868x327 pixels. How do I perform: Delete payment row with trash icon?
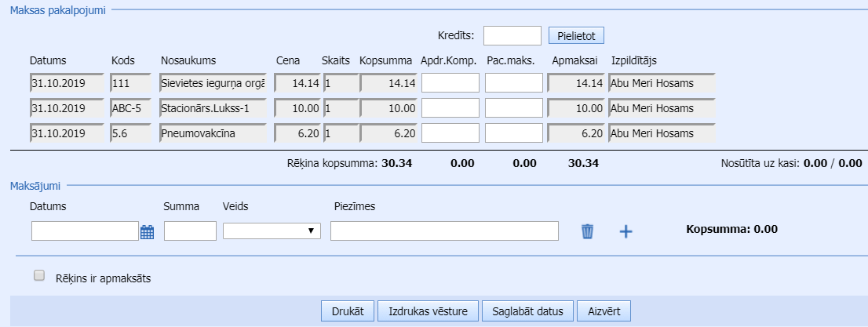pos(587,231)
